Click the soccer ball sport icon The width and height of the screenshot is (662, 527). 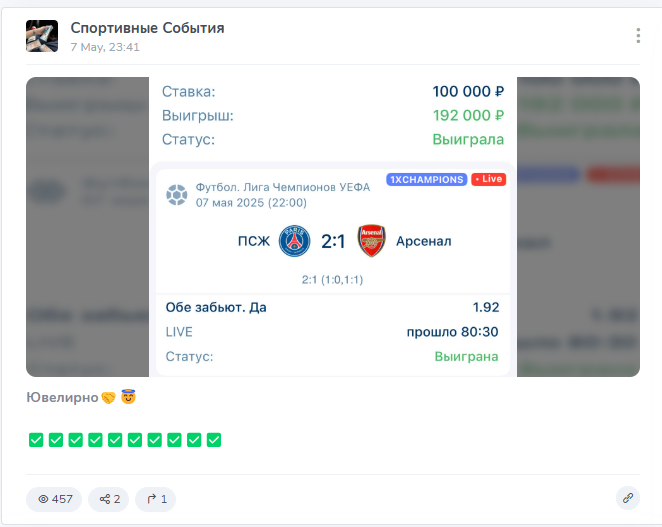(x=177, y=193)
